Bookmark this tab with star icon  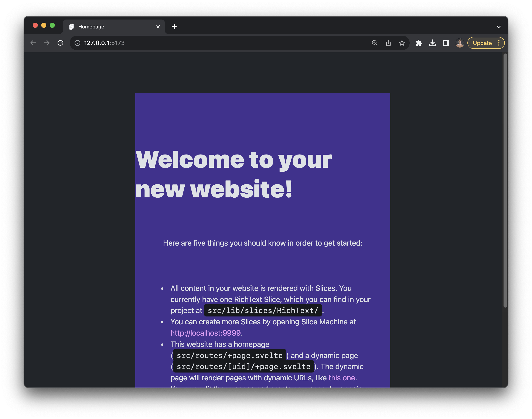pos(402,43)
